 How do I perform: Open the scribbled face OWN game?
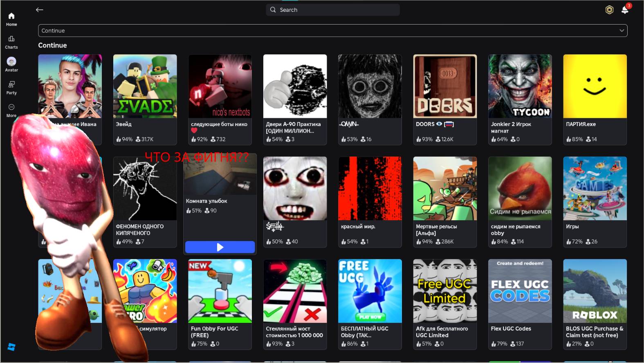coord(370,86)
